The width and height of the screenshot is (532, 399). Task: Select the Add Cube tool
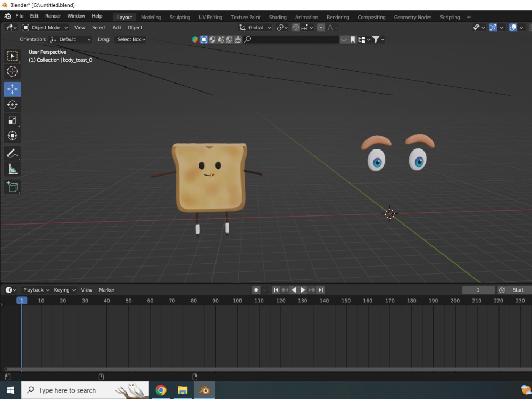coord(12,187)
